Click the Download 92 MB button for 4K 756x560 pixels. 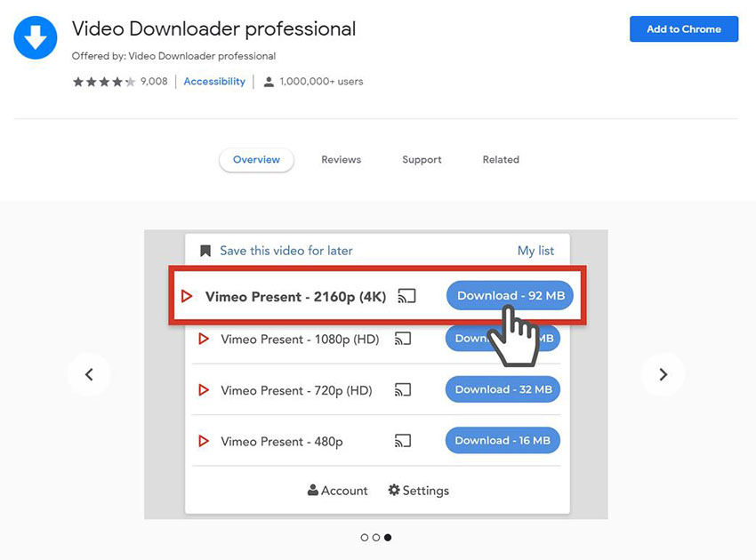tap(509, 295)
